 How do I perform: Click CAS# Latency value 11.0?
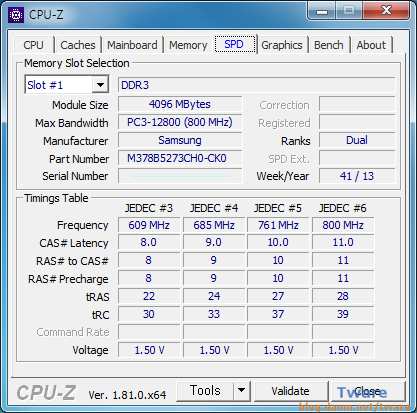click(x=343, y=242)
